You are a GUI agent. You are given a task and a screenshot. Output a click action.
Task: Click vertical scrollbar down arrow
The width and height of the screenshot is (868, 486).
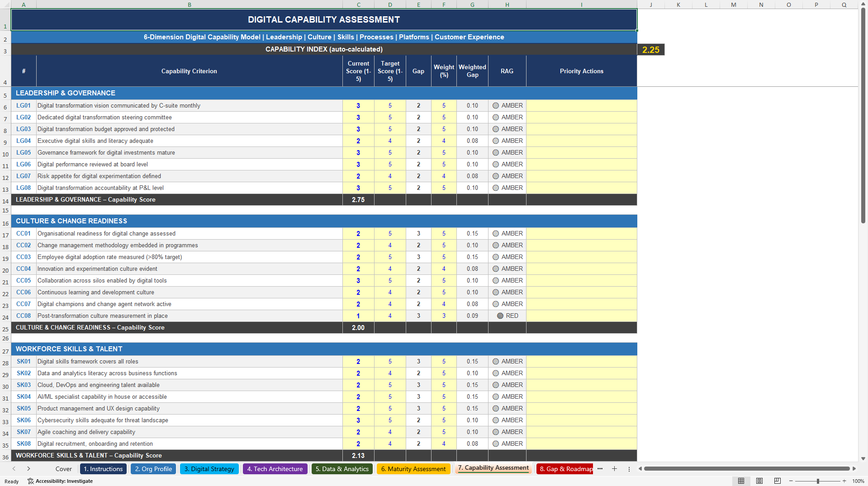click(863, 458)
